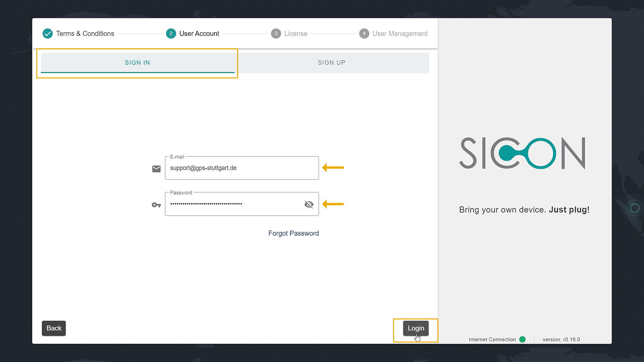644x362 pixels.
Task: Toggle password visibility eye icon
Action: pos(309,204)
